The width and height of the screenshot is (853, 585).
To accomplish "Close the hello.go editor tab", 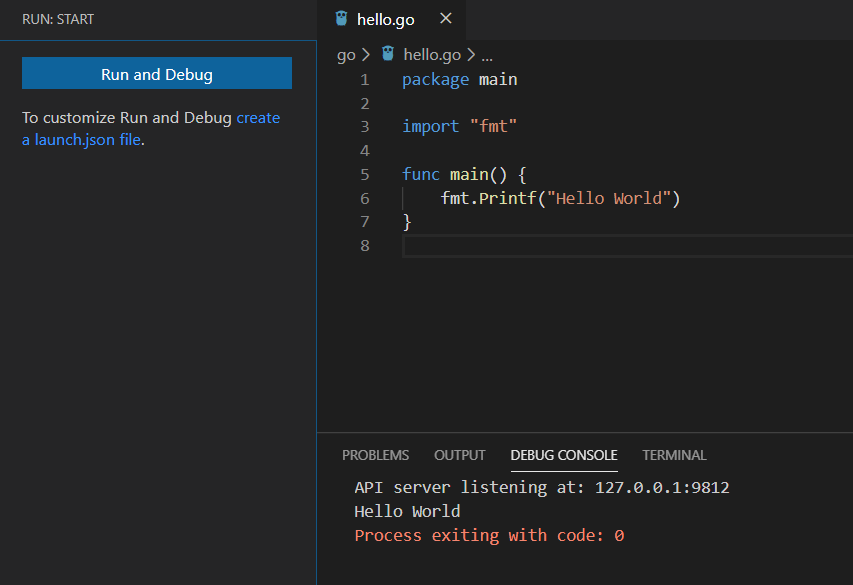I will 446,19.
